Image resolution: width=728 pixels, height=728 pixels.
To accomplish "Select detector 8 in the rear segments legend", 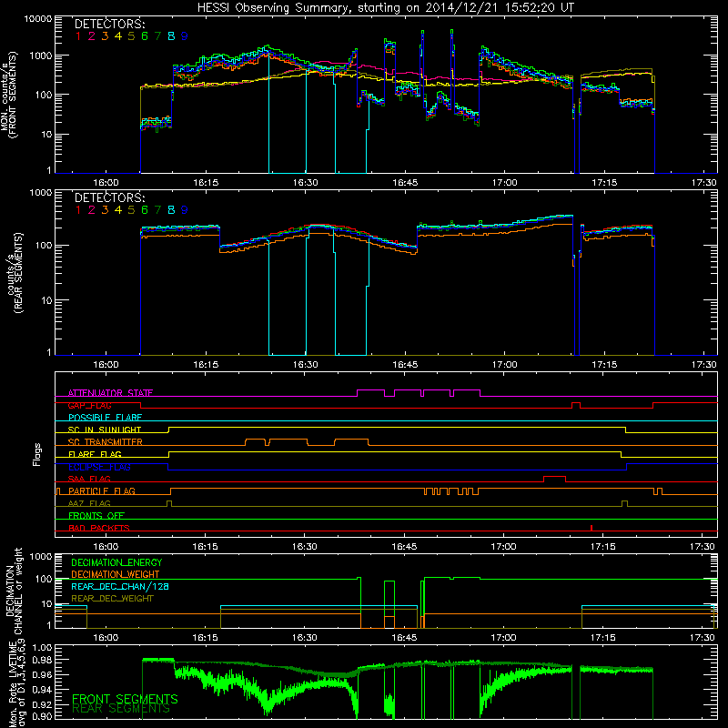I will 171,210.
